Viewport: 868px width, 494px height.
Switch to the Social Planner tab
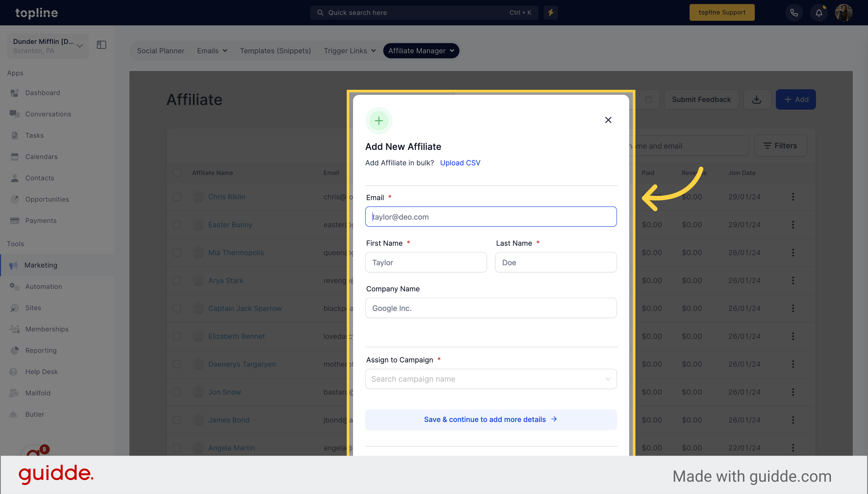coord(161,51)
